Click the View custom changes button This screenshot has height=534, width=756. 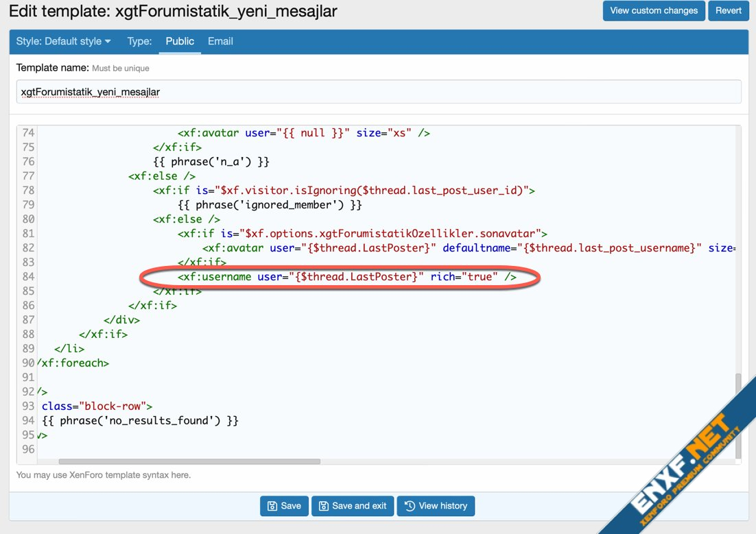click(x=653, y=10)
